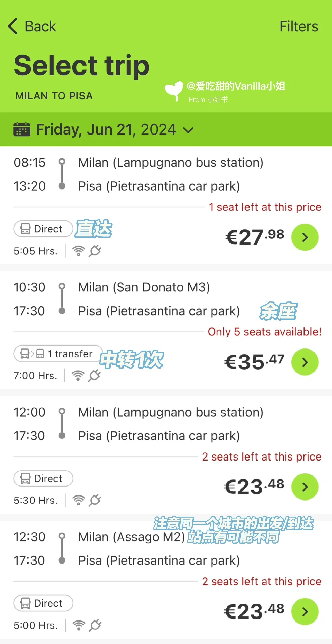Select the €35.47 trip arrow button

point(305,362)
